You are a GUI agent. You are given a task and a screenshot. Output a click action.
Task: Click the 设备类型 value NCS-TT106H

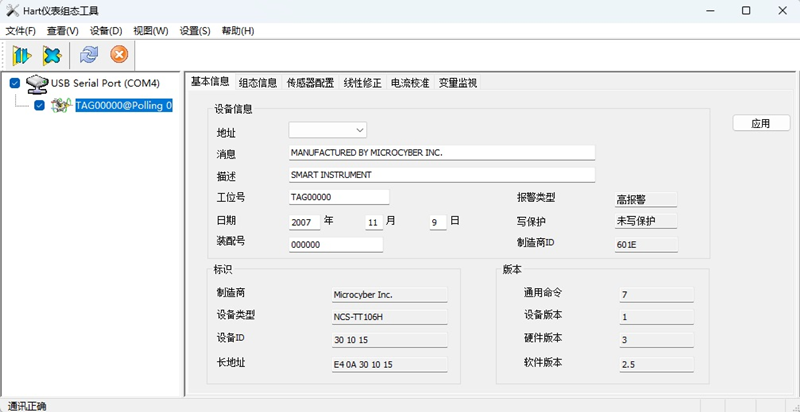389,317
